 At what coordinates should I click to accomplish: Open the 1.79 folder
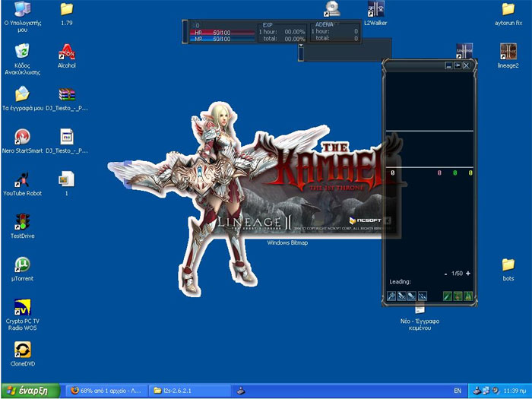[x=67, y=14]
